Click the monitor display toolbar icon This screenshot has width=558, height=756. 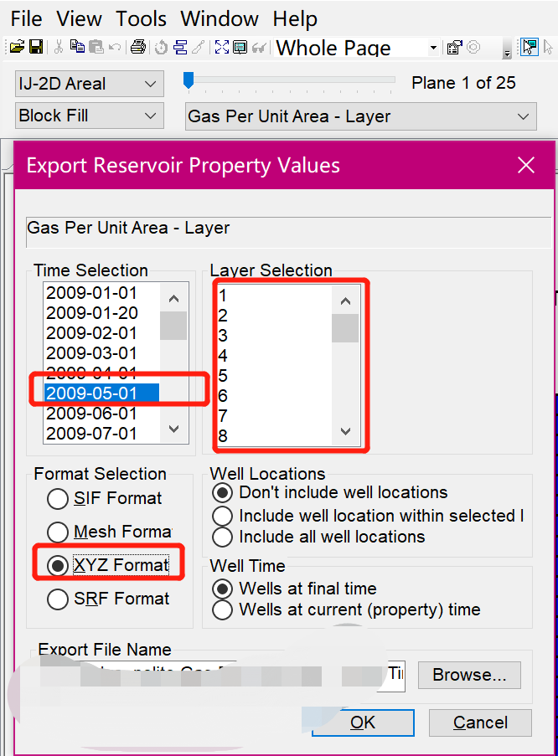point(240,47)
